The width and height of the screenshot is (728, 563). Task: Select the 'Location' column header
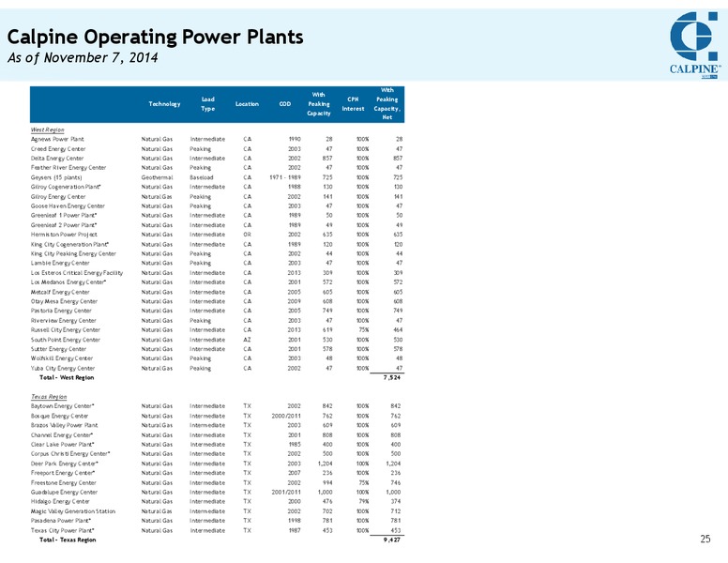click(247, 104)
